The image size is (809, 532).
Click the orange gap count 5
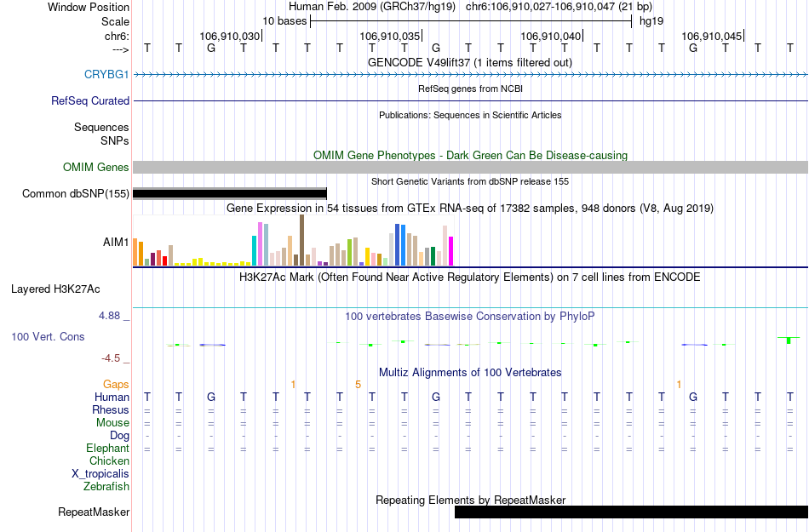(358, 384)
